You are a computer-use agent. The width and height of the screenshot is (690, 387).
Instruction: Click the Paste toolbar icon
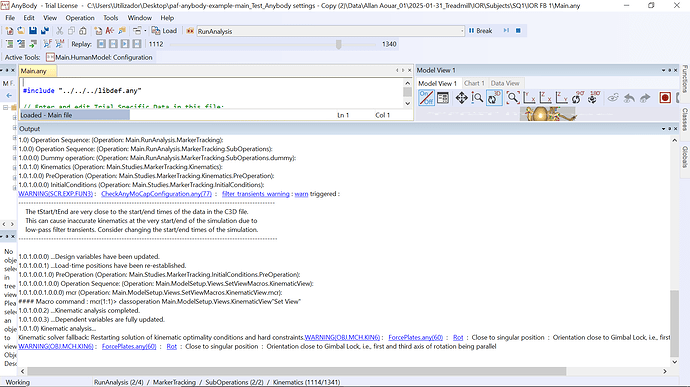point(83,31)
